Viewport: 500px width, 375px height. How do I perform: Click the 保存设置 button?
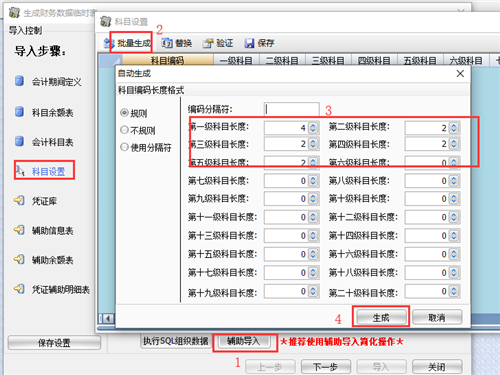pyautogui.click(x=54, y=343)
